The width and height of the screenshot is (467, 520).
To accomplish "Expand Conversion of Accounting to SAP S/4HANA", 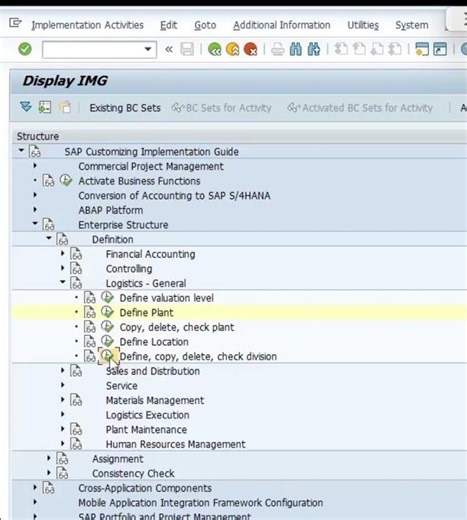I will [x=35, y=195].
